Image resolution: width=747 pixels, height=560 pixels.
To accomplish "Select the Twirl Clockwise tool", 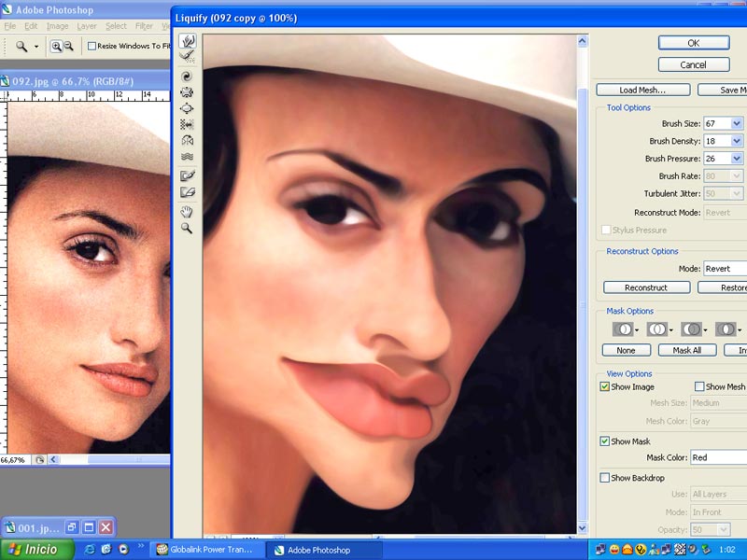I will [x=187, y=77].
